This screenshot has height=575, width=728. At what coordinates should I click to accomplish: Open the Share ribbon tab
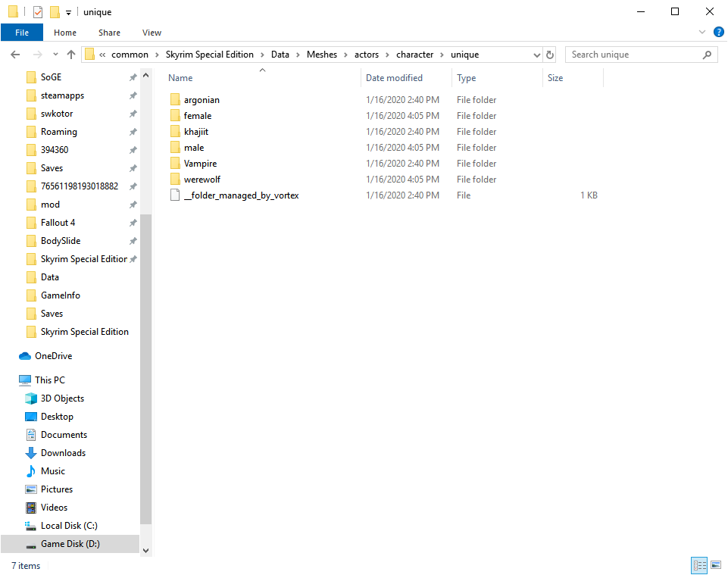coord(109,33)
